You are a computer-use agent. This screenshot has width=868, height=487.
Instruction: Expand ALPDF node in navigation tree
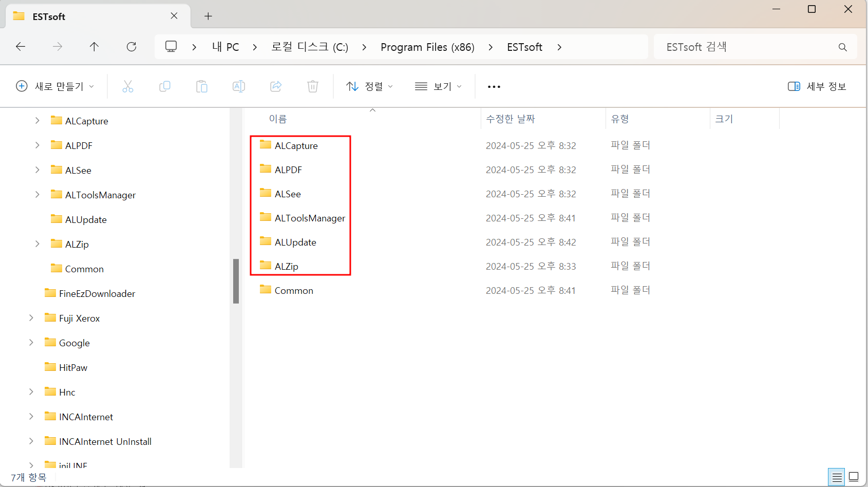[37, 145]
